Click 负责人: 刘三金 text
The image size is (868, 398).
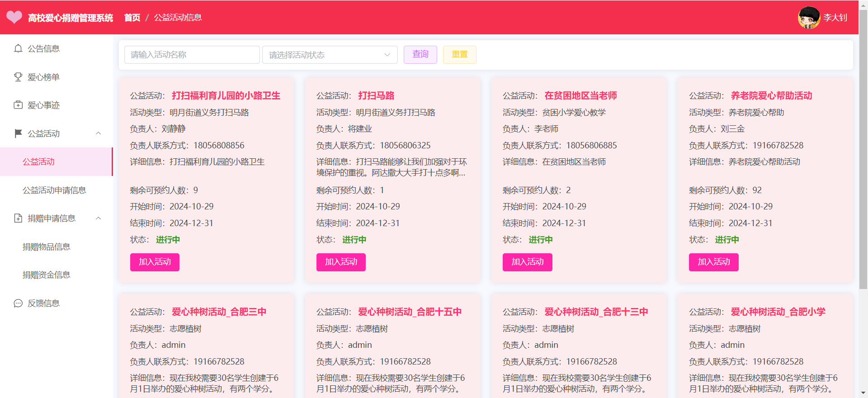[x=717, y=129]
